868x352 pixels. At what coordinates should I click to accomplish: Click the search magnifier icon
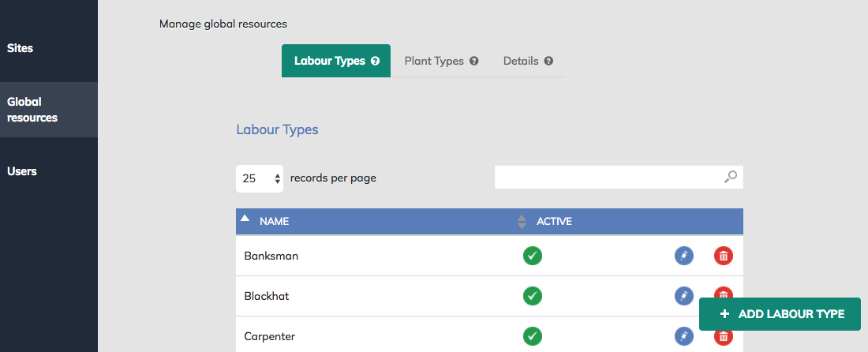(x=730, y=177)
